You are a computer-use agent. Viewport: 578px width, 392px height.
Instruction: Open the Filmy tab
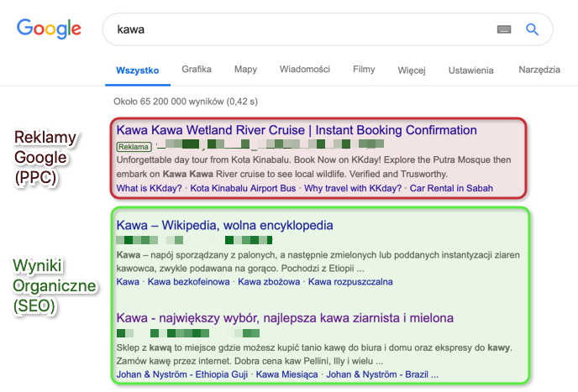coord(364,70)
